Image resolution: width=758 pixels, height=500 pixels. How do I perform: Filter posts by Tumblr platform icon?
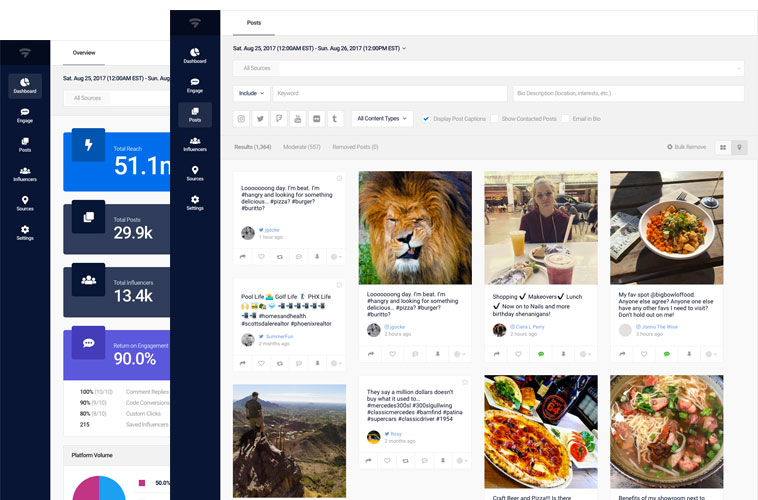pos(335,118)
